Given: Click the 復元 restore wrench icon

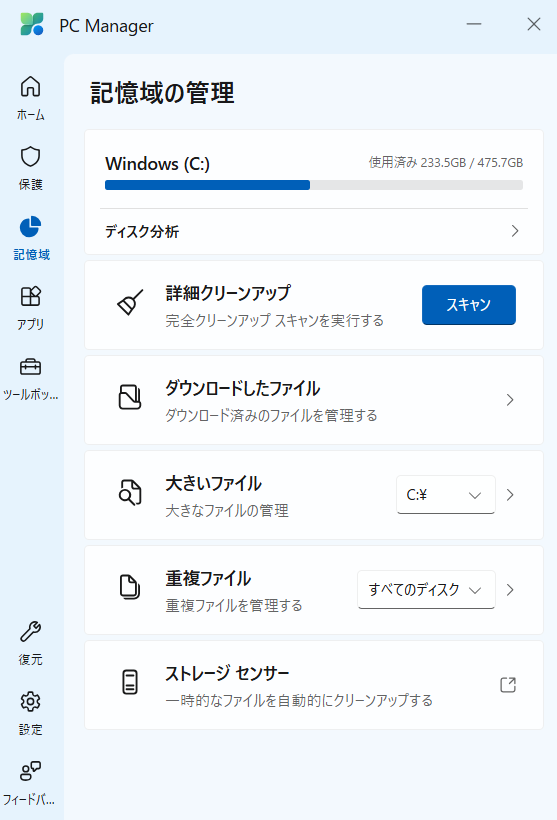Looking at the screenshot, I should (x=30, y=632).
